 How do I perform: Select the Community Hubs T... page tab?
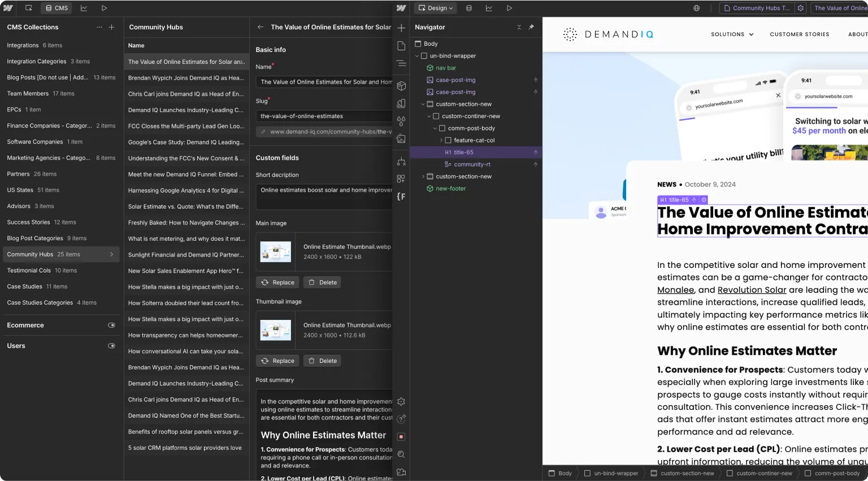[x=756, y=8]
